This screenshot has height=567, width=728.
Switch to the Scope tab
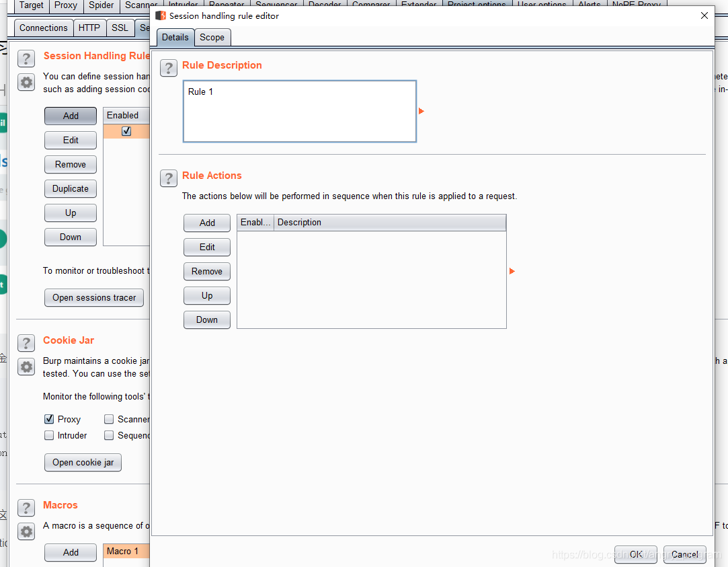point(212,37)
